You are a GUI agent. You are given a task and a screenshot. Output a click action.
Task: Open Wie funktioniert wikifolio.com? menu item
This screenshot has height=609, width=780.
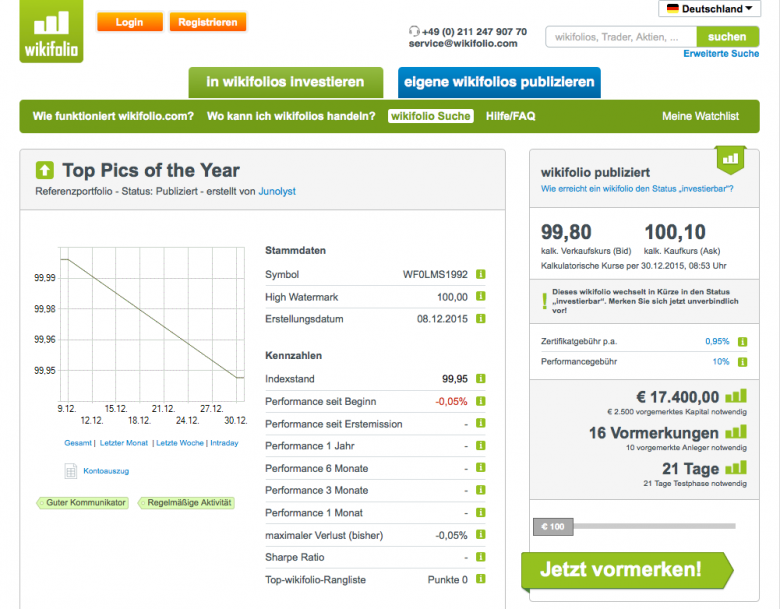point(113,116)
